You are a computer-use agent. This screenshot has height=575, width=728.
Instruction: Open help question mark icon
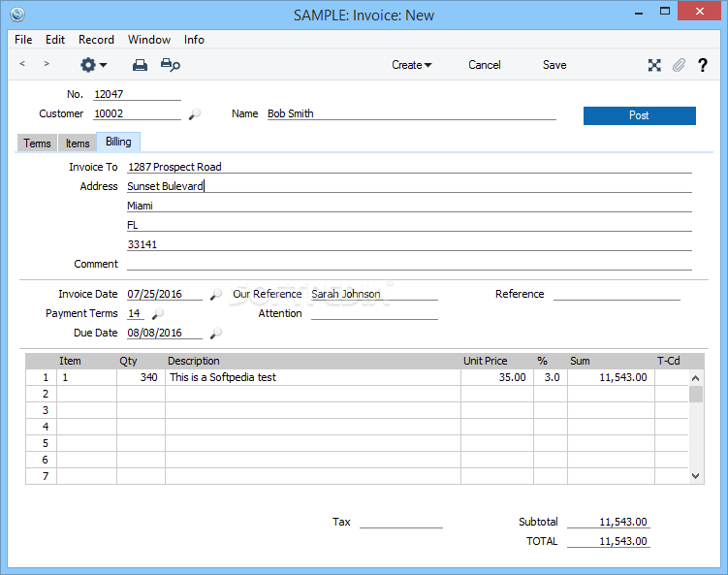point(703,65)
